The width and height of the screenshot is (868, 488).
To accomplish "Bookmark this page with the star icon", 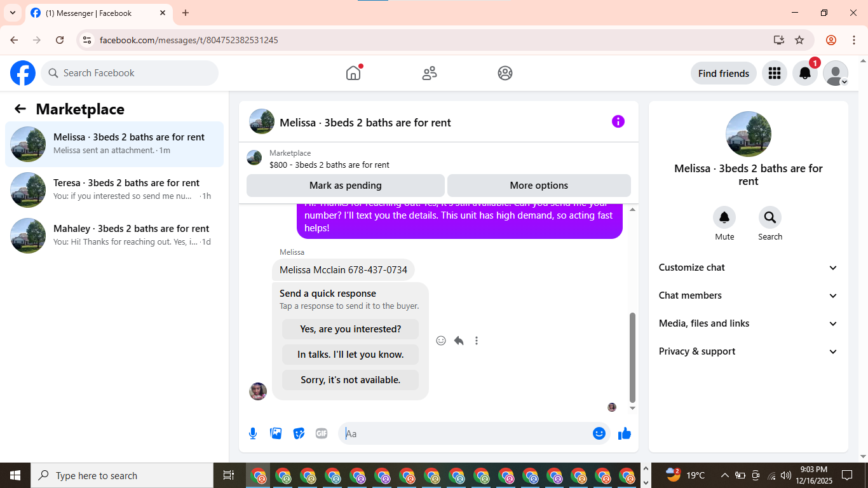I will (799, 40).
